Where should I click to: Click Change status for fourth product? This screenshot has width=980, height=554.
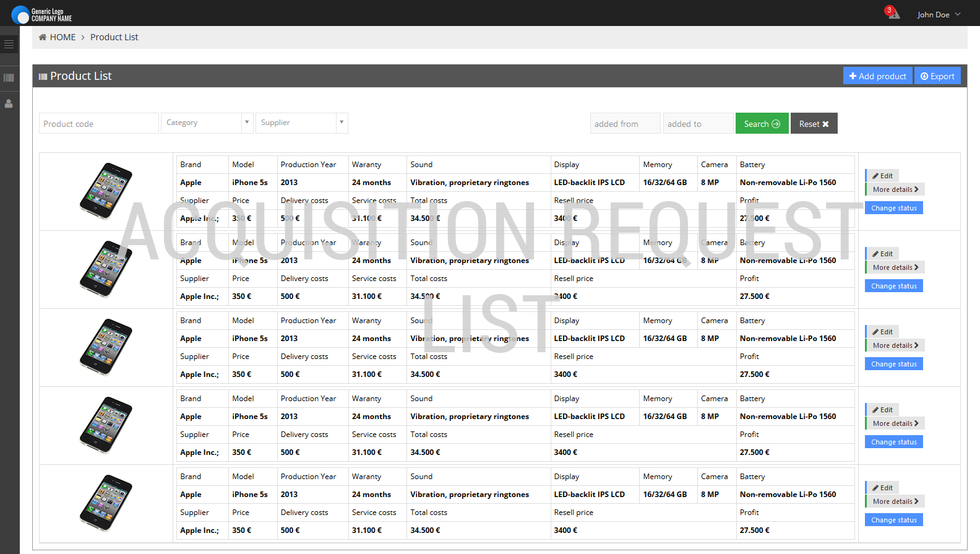point(894,442)
